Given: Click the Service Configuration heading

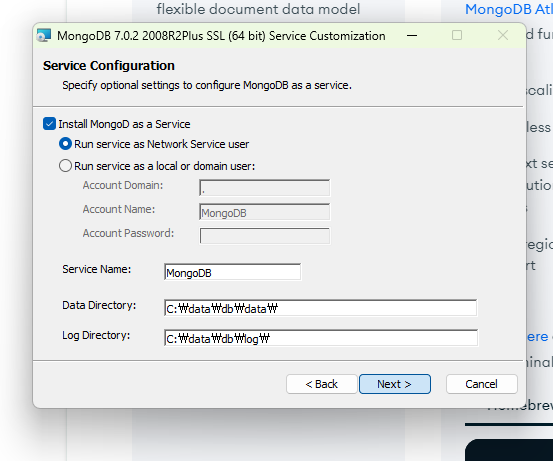Looking at the screenshot, I should click(x=109, y=66).
